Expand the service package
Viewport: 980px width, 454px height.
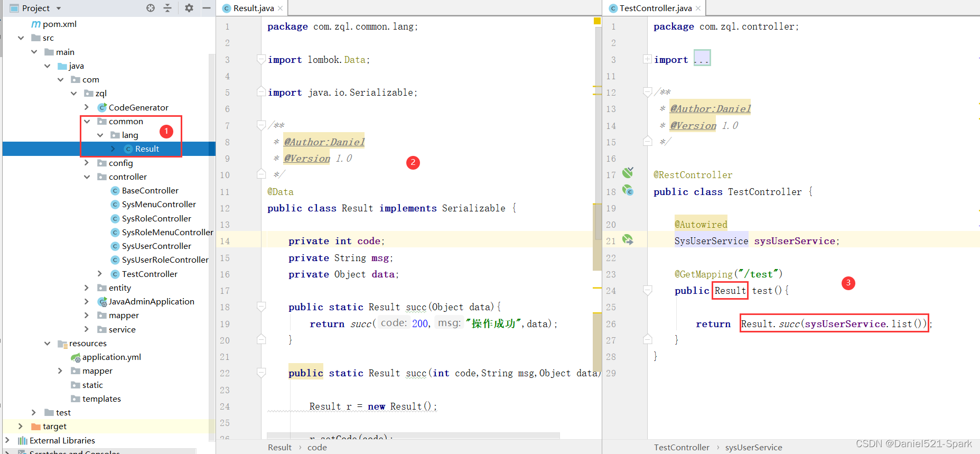87,329
